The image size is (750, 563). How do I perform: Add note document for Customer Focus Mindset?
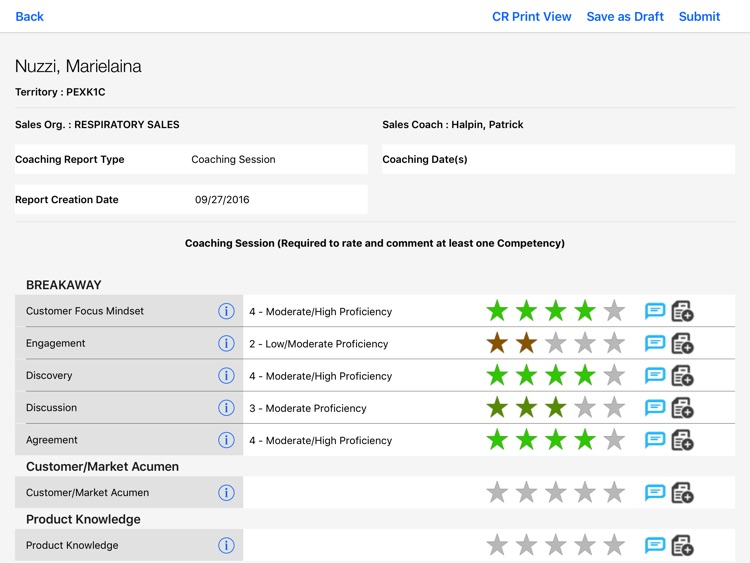(x=683, y=311)
